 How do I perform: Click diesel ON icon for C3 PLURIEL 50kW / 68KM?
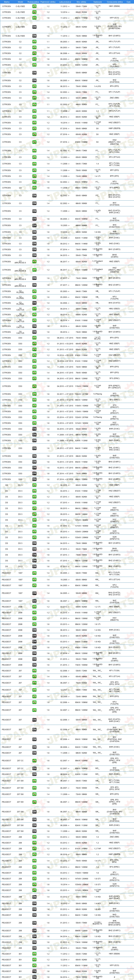click(x=34, y=303)
